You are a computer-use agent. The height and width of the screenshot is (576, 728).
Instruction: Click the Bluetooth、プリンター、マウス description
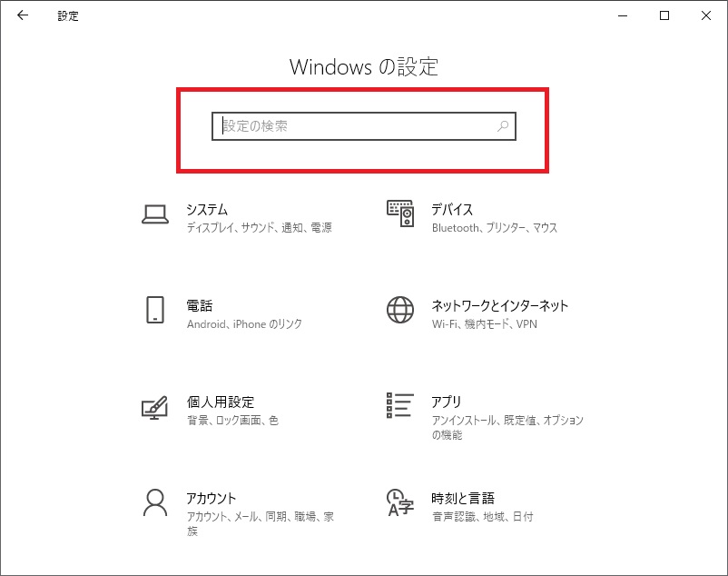coord(495,228)
